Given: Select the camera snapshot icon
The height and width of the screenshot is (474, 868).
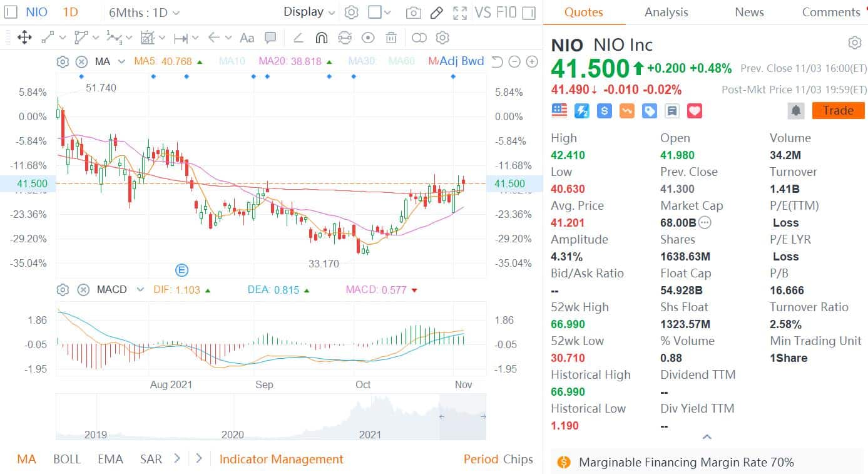Looking at the screenshot, I should 413,11.
